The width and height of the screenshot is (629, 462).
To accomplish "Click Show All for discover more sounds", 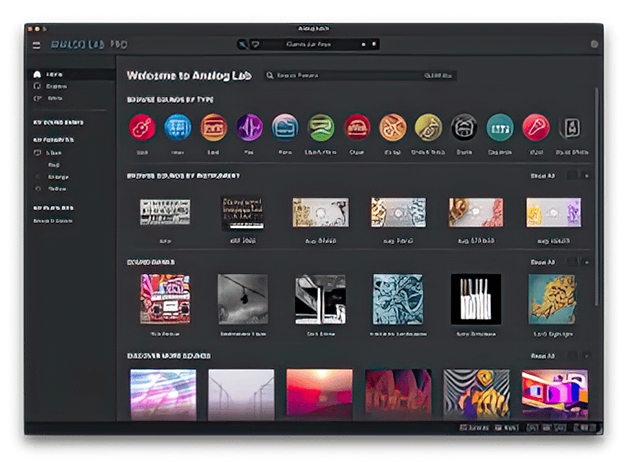I will pos(543,356).
